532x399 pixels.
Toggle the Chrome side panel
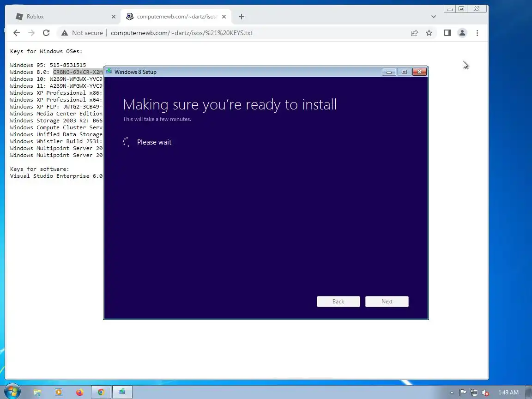click(447, 33)
